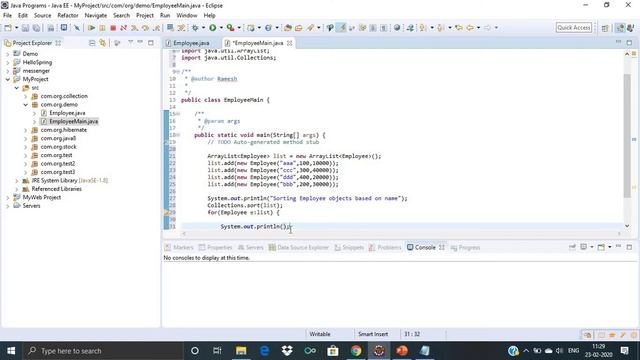
Task: Collapse the MyProject tree node
Action: [7, 79]
